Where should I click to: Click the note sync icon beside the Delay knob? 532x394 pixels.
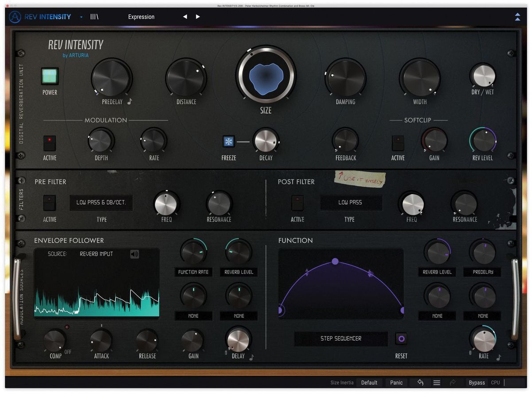pos(253,356)
